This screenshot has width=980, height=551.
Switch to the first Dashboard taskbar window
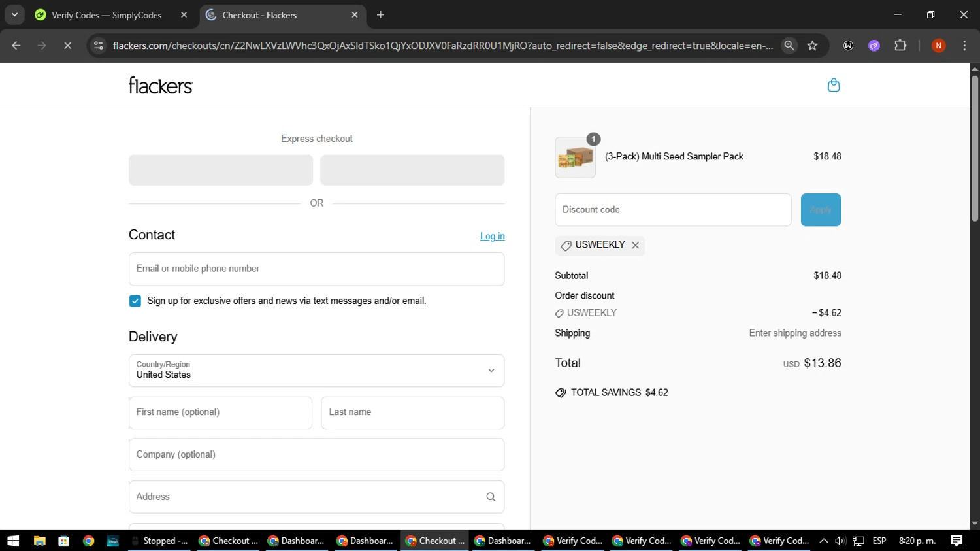(297, 541)
